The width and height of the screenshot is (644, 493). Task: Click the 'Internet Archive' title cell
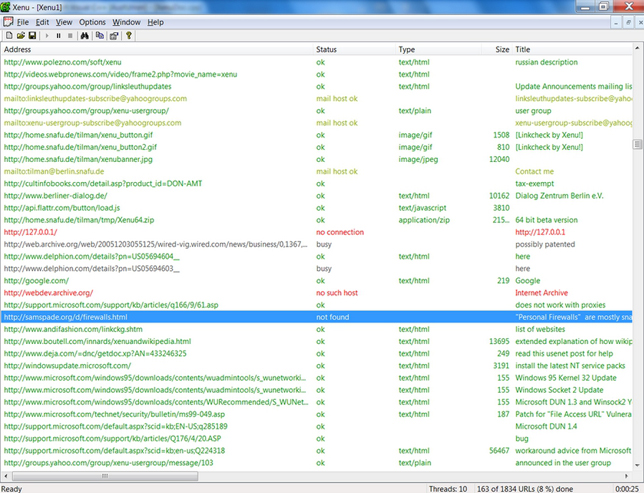tap(541, 293)
